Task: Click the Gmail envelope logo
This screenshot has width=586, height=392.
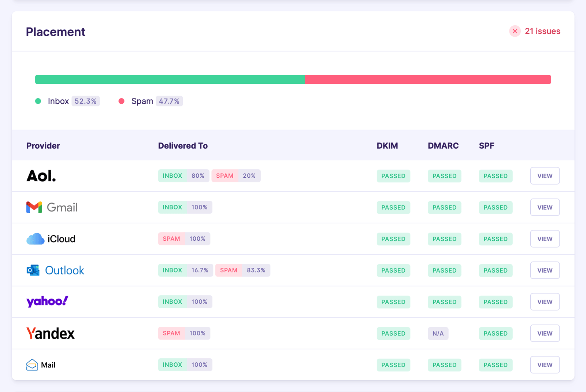Action: point(34,207)
